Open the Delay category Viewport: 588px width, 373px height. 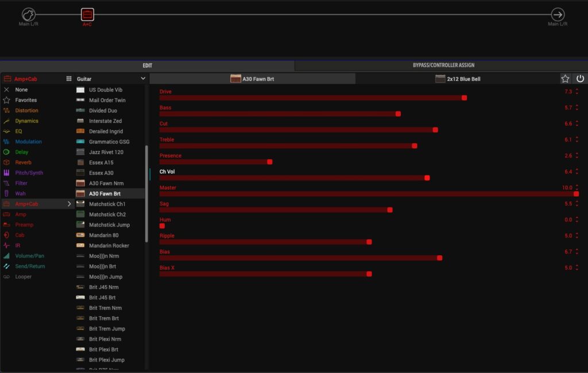pyautogui.click(x=22, y=152)
